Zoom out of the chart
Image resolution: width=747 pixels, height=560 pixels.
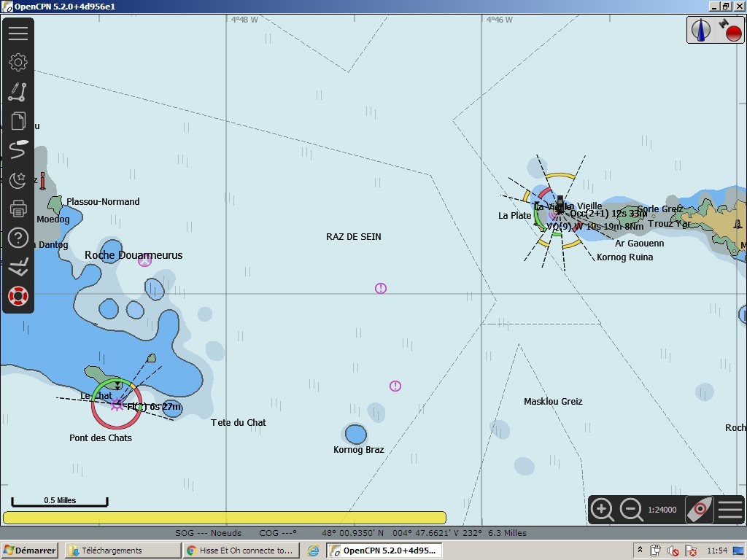pos(631,510)
